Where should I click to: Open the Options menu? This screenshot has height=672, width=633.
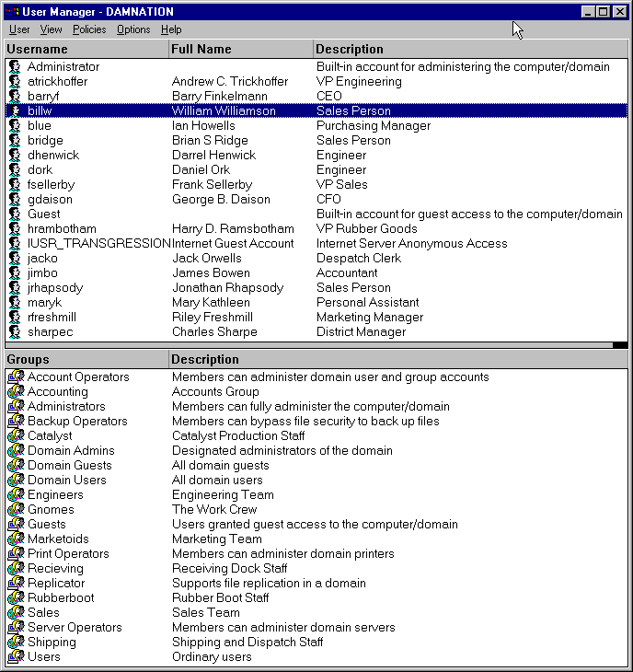[133, 29]
